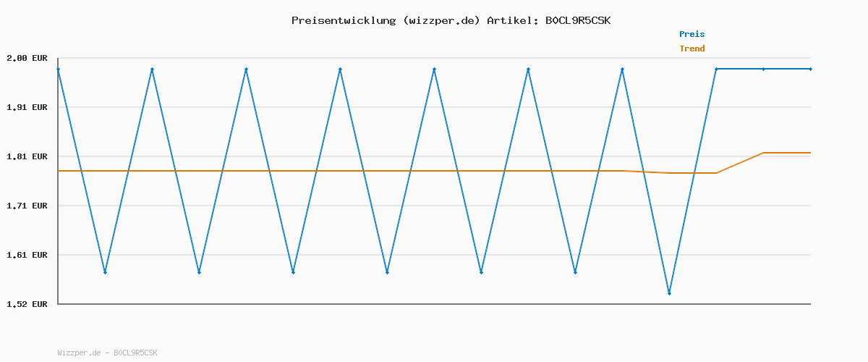Select the 1.71 EUR axis label
Image resolution: width=868 pixels, height=362 pixels.
pyautogui.click(x=27, y=206)
